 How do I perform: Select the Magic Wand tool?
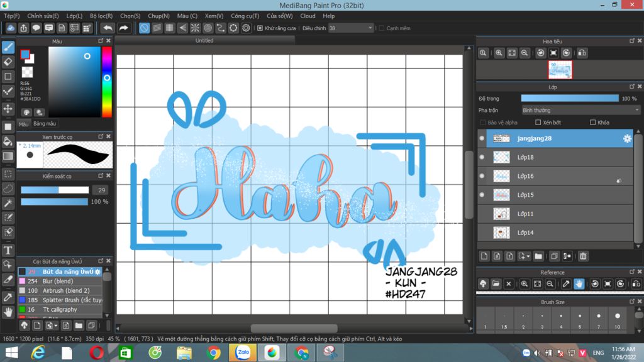[x=8, y=203]
